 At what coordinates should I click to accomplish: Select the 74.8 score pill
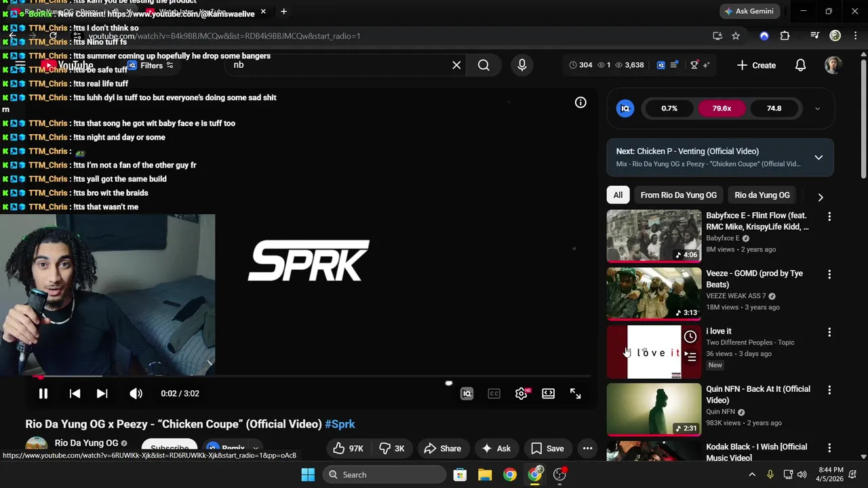click(774, 108)
